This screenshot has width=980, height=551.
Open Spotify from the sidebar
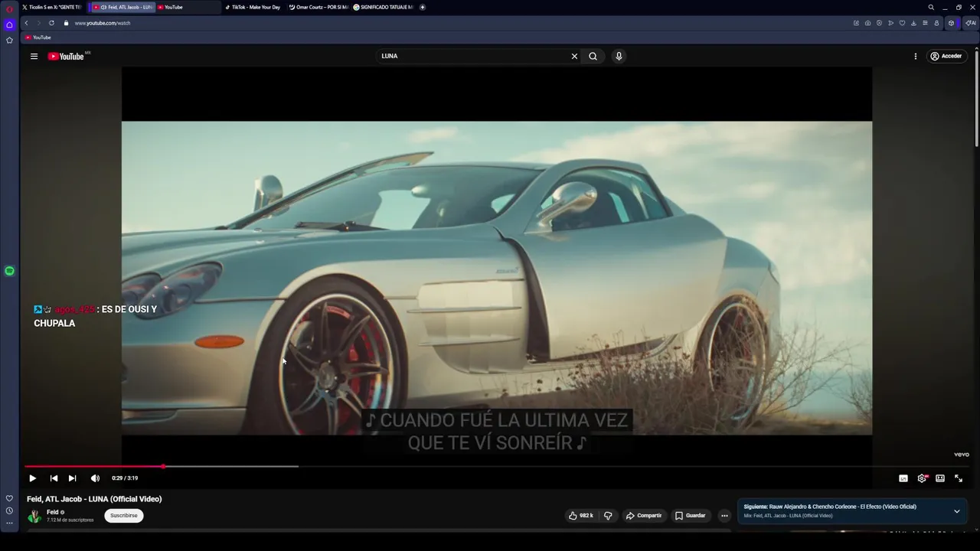click(9, 271)
